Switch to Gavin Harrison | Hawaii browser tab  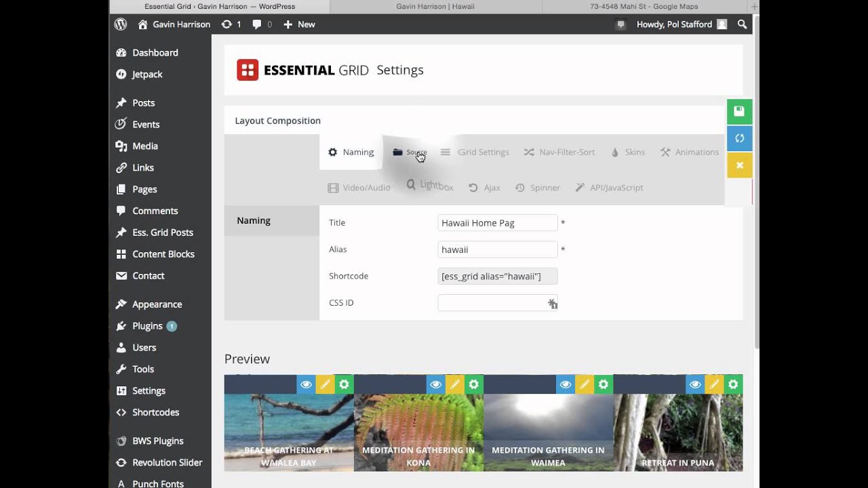(x=435, y=6)
